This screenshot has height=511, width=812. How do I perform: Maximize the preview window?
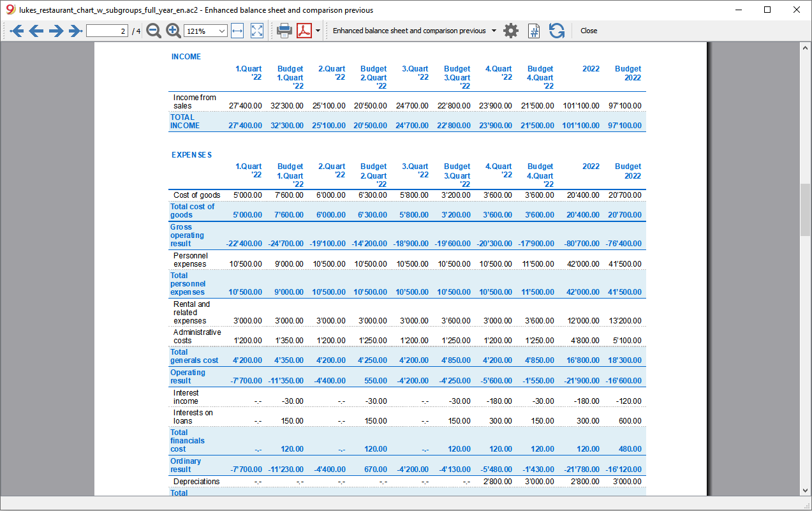click(767, 10)
